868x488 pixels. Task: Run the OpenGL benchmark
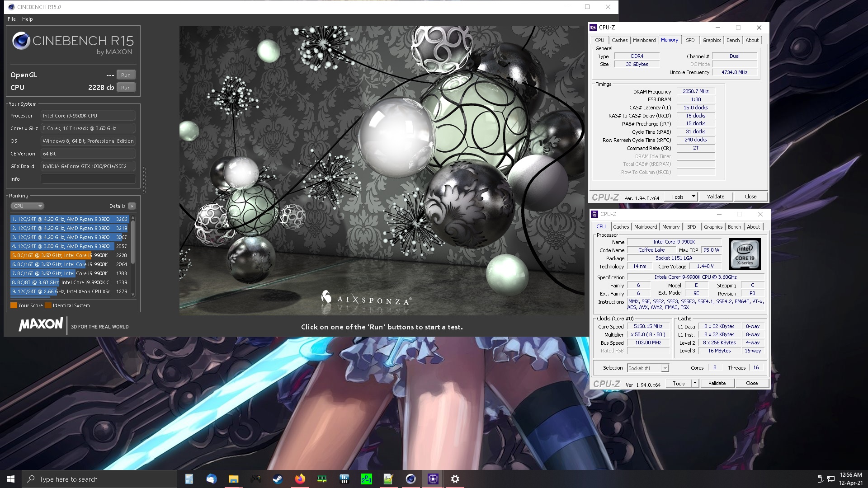(126, 75)
